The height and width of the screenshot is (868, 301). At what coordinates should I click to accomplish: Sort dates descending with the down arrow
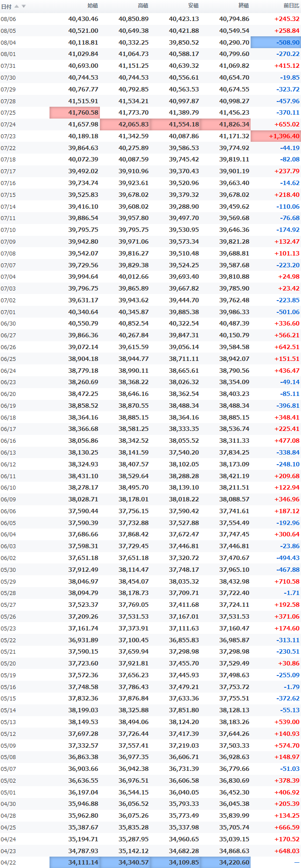point(24,6)
